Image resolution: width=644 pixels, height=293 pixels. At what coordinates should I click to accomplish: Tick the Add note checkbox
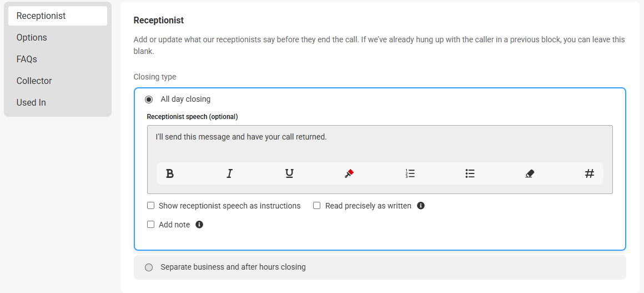[151, 224]
